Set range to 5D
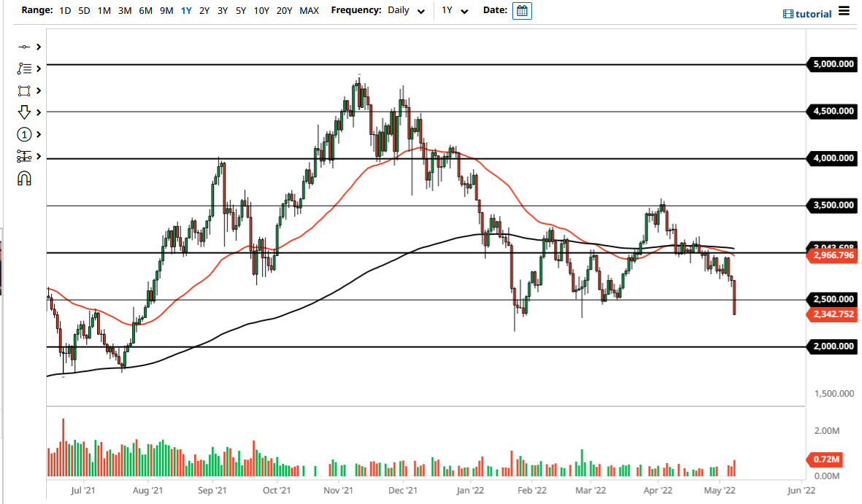This screenshot has width=862, height=504. point(84,10)
